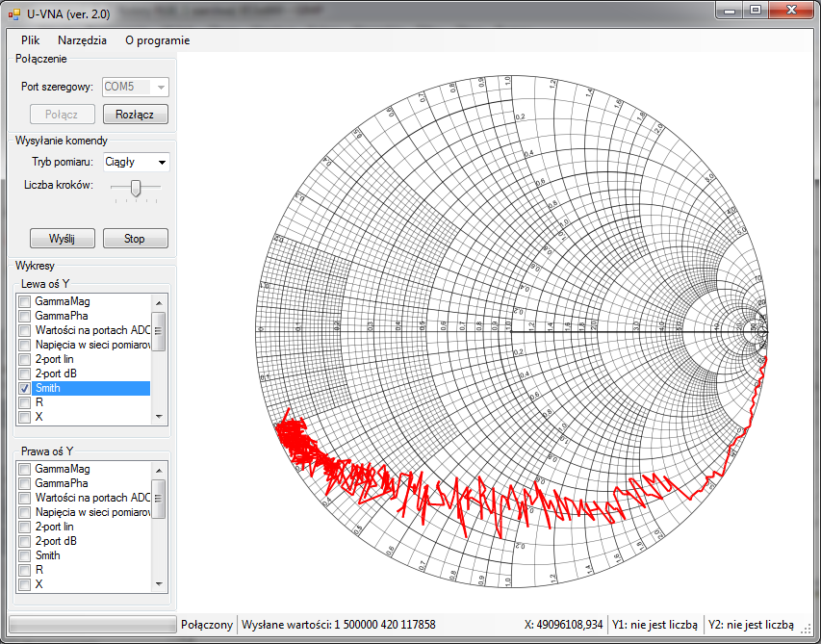
Task: Click the Liczba kroków slider handle
Action: (x=136, y=188)
